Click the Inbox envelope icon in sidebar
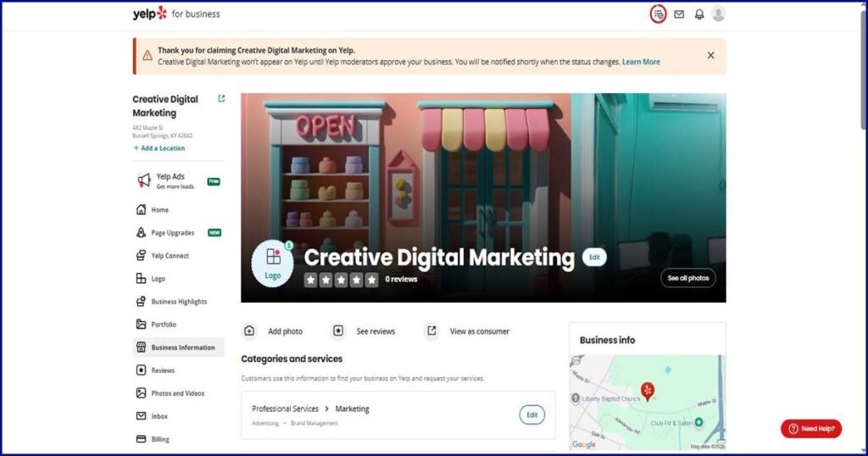The image size is (868, 456). point(142,416)
